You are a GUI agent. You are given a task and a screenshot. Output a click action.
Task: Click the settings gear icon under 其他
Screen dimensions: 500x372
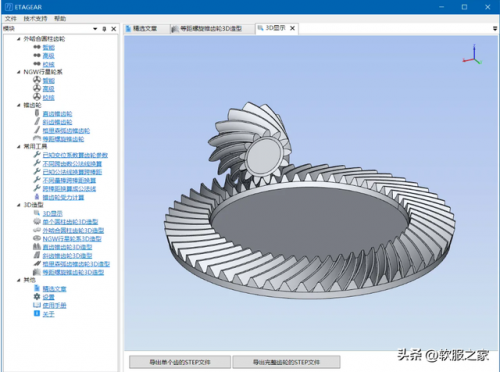point(37,296)
